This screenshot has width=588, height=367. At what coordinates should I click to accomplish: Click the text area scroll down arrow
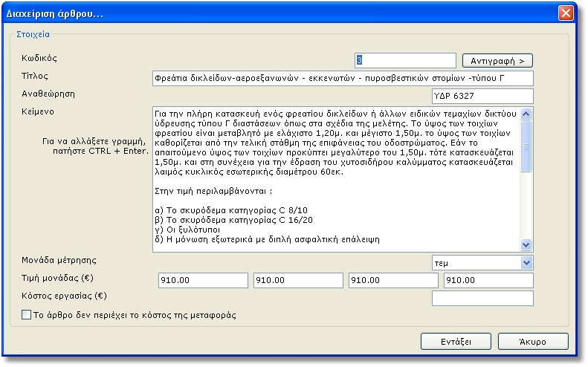tap(526, 244)
